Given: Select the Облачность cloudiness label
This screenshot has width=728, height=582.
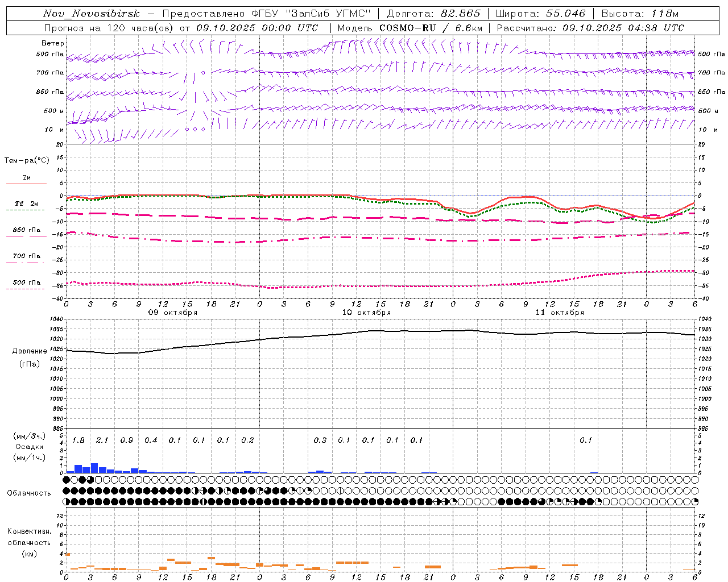Looking at the screenshot, I should tap(29, 493).
